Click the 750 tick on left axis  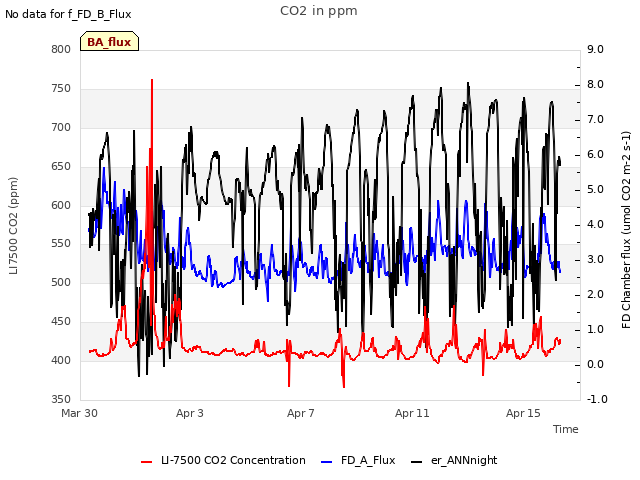tap(61, 89)
